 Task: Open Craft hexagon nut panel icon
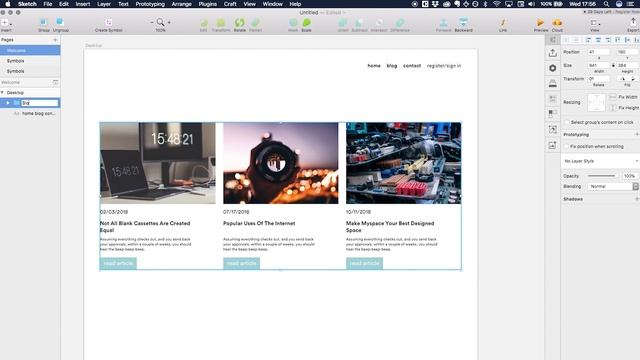[x=553, y=68]
